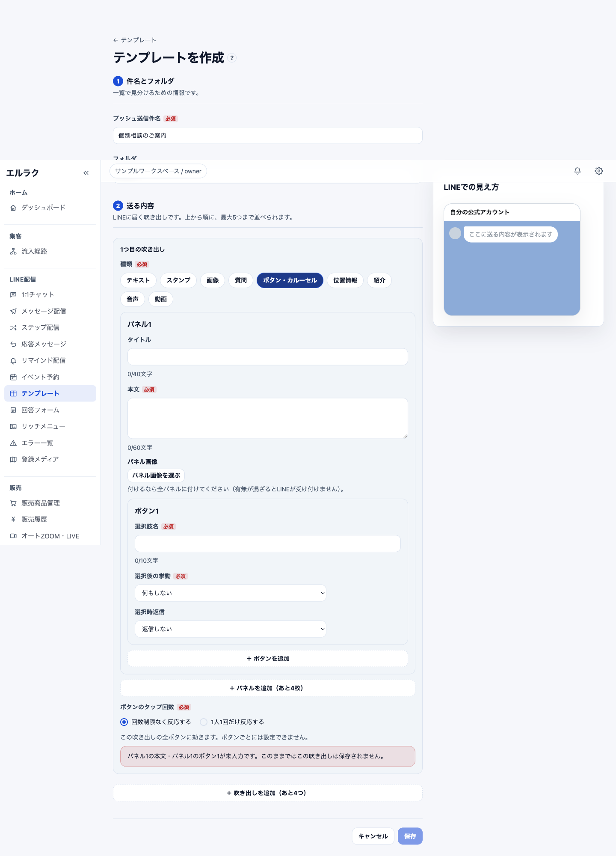Select 回数制限なく反応する radio option
Image resolution: width=616 pixels, height=856 pixels.
click(x=124, y=722)
